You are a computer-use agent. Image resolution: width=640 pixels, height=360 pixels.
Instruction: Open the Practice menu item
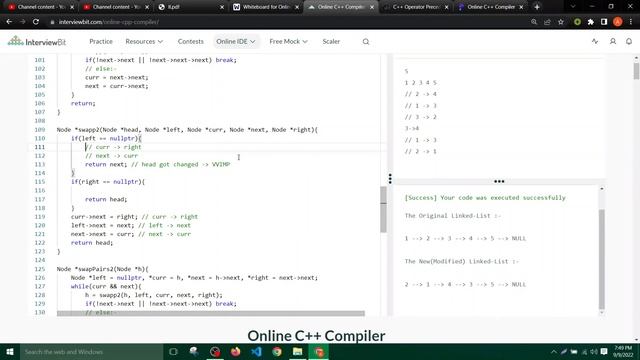click(x=101, y=41)
